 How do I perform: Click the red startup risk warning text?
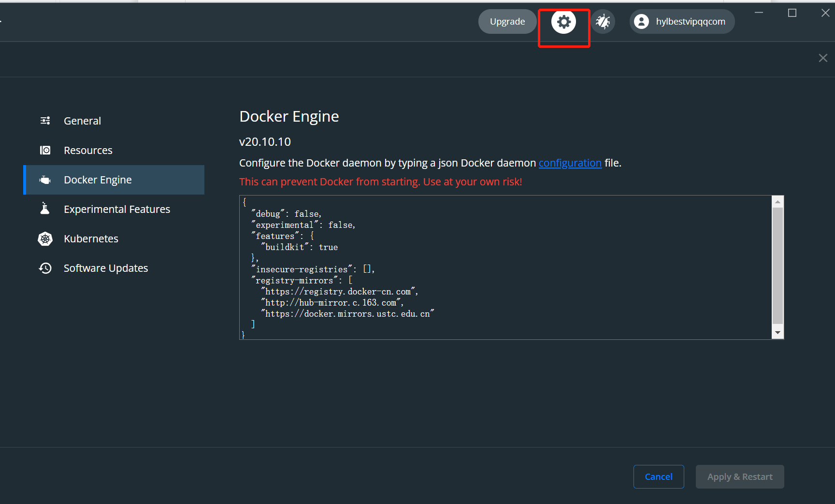tap(380, 182)
